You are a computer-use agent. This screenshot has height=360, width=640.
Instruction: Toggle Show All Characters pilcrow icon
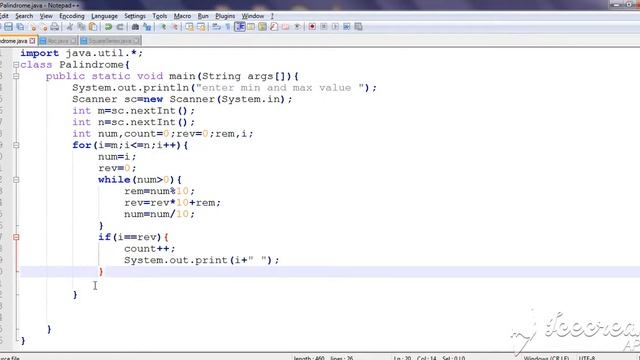point(228,27)
